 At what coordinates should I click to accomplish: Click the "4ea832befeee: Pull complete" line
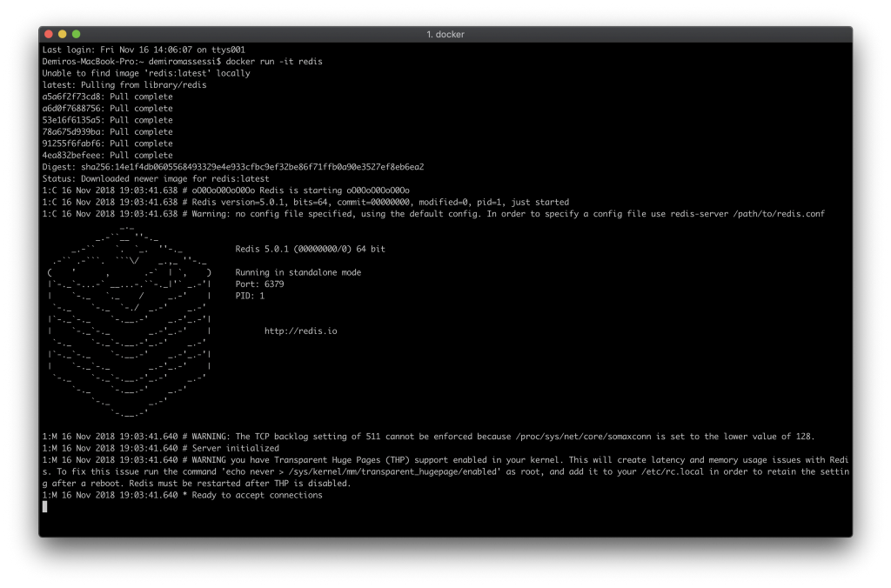click(x=107, y=155)
